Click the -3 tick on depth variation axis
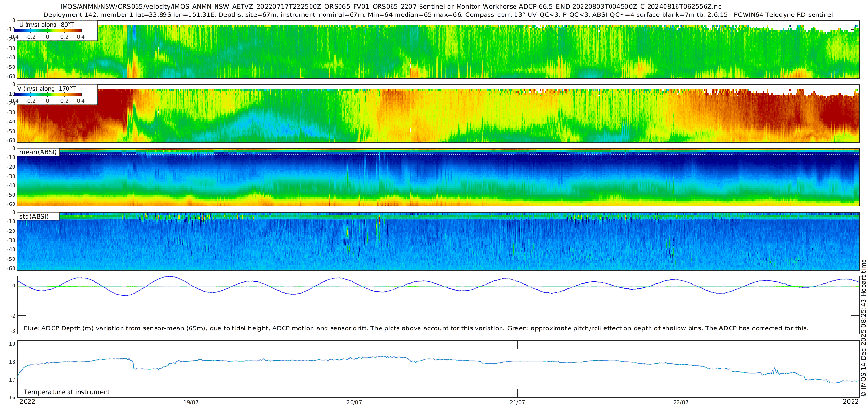Viewport: 868px width, 410px height. pos(13,331)
